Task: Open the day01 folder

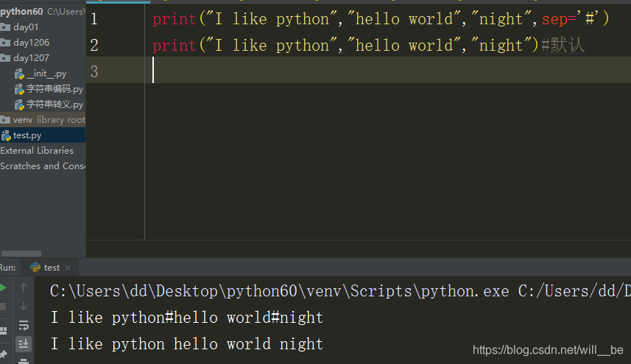Action: click(26, 27)
